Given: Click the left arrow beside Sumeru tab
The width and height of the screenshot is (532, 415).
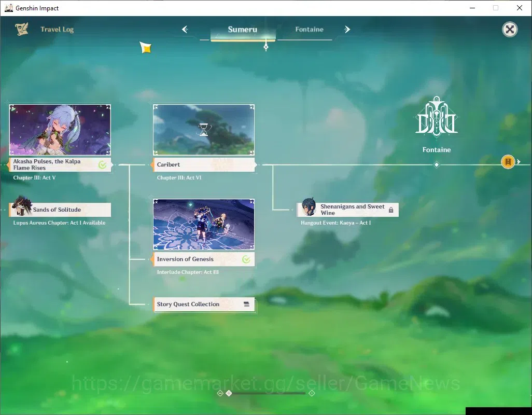Looking at the screenshot, I should [x=185, y=30].
